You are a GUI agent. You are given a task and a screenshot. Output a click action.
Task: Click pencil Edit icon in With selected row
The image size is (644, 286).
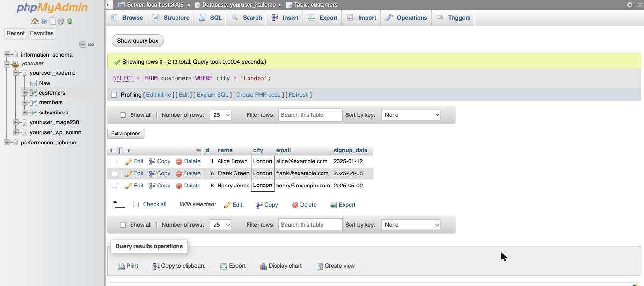tap(227, 205)
